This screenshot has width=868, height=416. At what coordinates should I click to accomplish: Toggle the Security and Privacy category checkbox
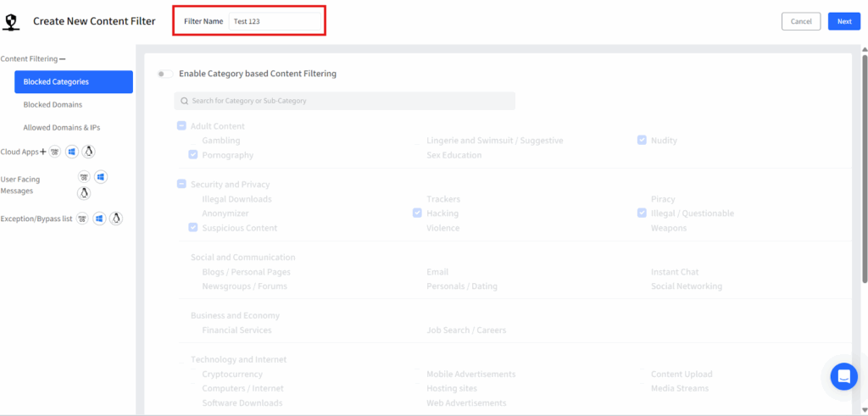click(181, 184)
